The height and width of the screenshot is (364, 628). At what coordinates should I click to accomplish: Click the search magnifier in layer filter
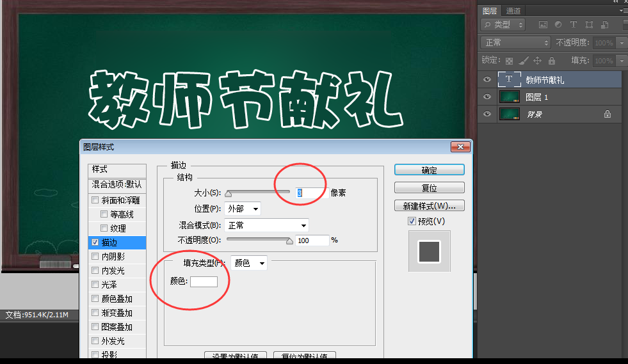click(x=487, y=25)
